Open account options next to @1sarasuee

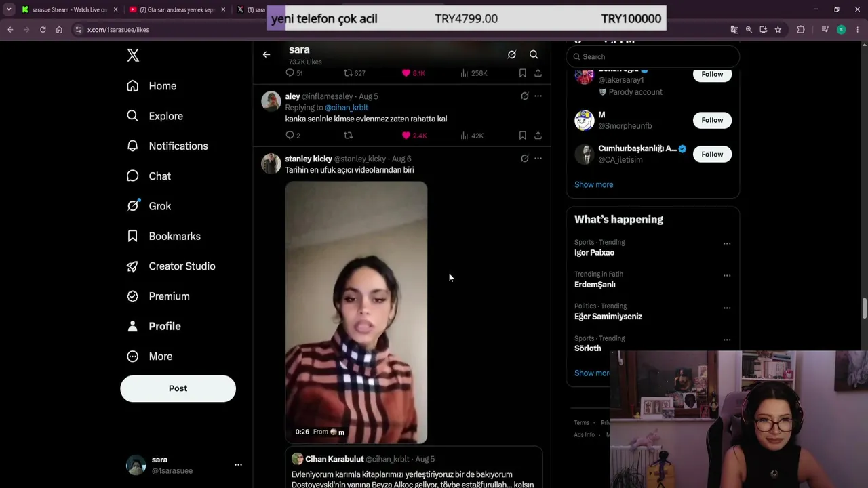238,465
